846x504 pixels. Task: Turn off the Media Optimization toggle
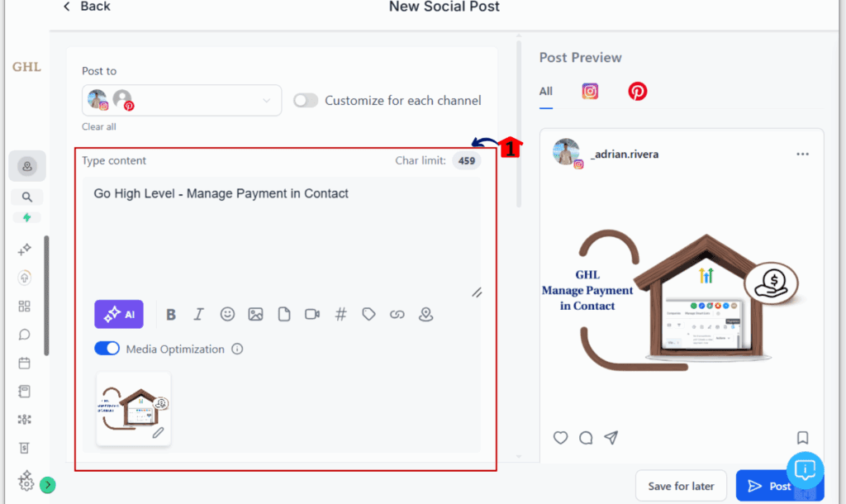click(x=107, y=349)
